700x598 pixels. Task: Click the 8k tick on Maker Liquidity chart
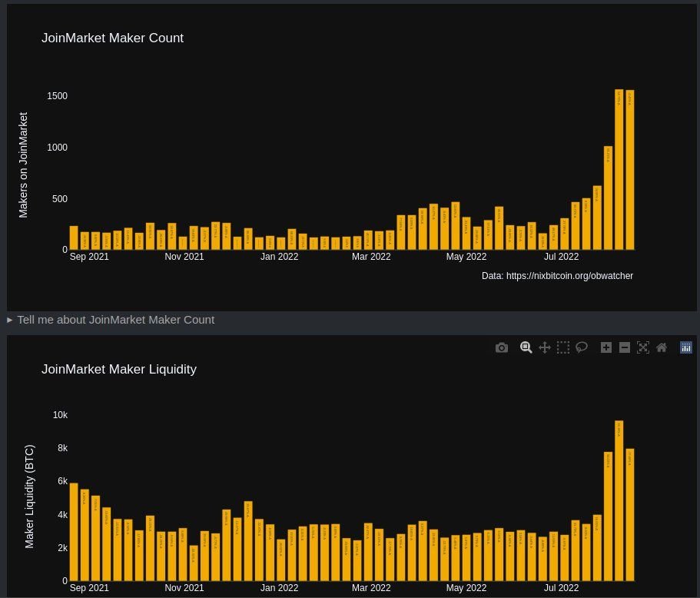pyautogui.click(x=62, y=448)
